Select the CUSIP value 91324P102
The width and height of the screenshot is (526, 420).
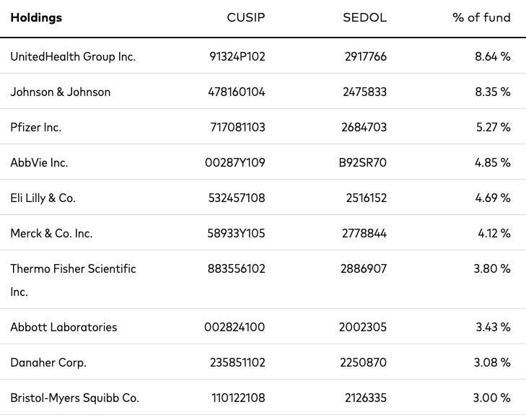click(237, 56)
